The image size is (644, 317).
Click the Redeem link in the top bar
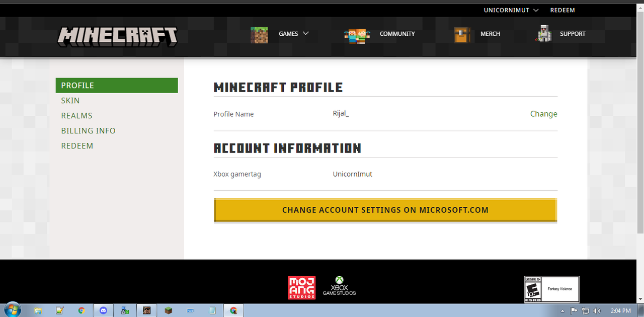coord(562,10)
